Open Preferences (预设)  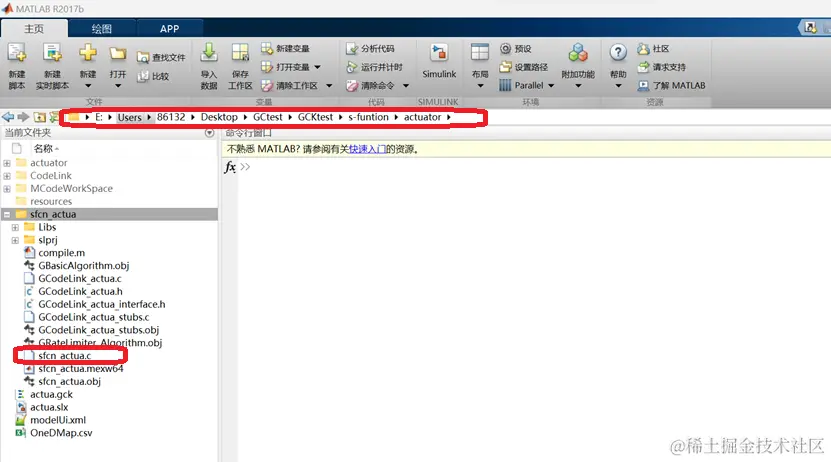(x=515, y=49)
